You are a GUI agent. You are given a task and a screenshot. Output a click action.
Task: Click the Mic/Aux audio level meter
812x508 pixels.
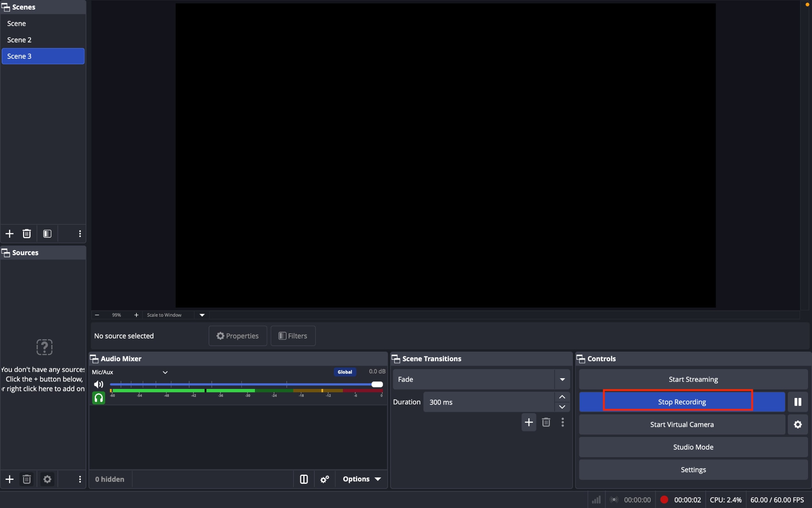pyautogui.click(x=246, y=391)
